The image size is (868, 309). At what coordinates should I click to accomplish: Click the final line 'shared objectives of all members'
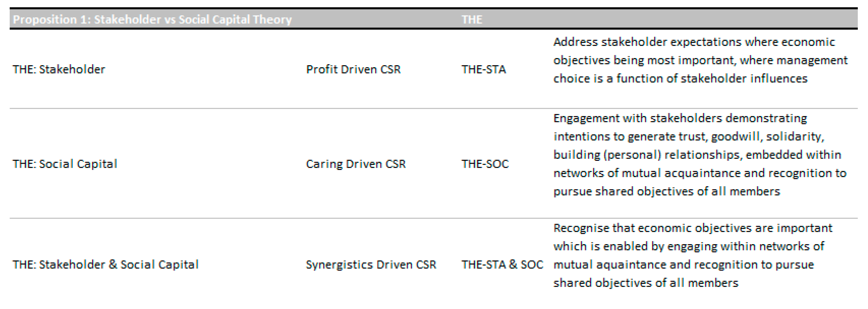646,283
